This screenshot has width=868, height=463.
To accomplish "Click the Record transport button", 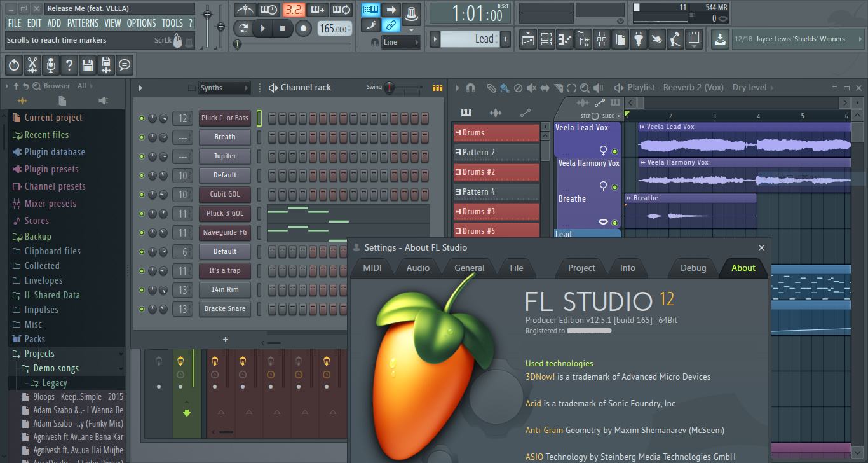I will (x=304, y=28).
